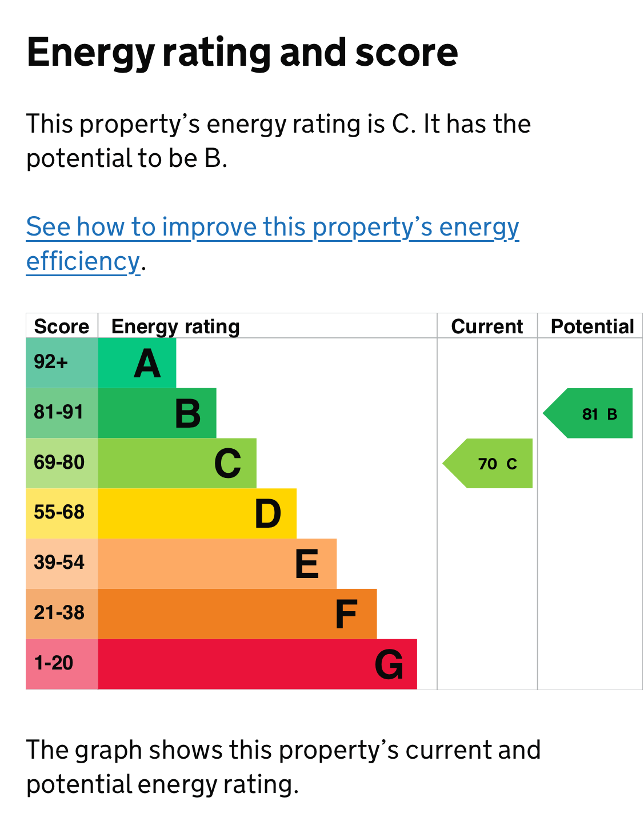Screen dimensions: 644x821
Task: Click the Current column header
Action: pyautogui.click(x=487, y=326)
